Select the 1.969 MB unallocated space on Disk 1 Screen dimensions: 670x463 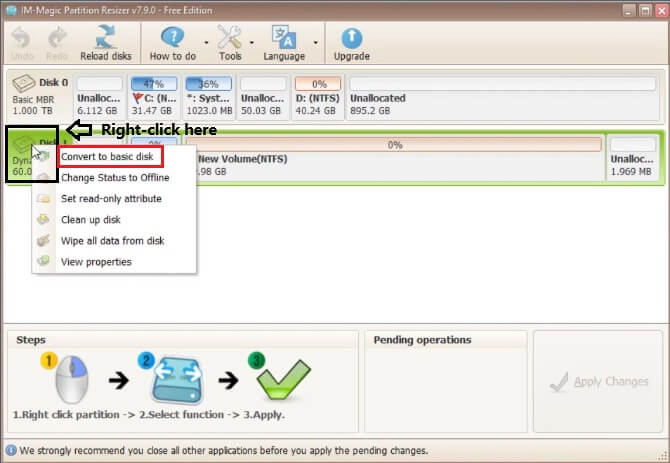(x=632, y=158)
